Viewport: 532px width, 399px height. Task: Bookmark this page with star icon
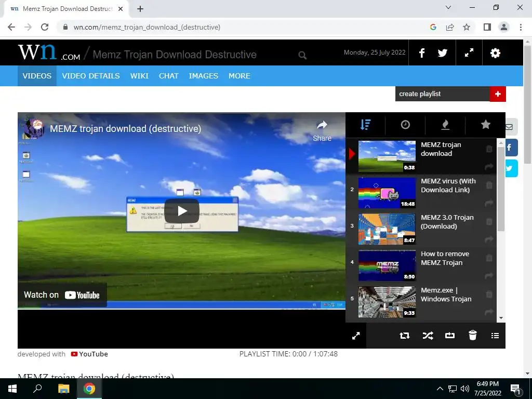tap(467, 27)
